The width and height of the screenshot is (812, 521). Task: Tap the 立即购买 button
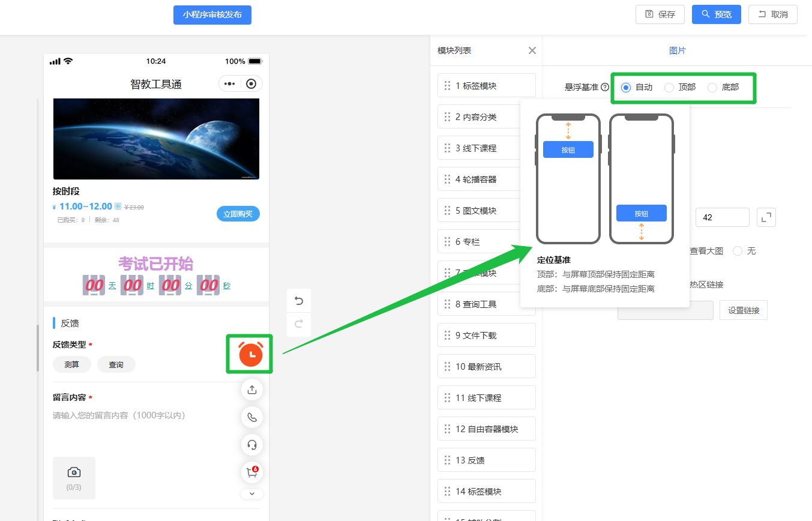[x=238, y=214]
